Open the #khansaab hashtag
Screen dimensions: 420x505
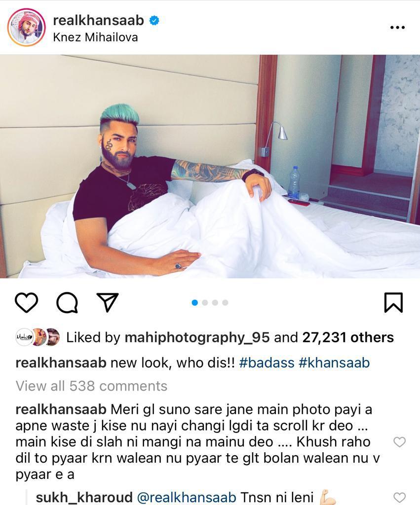334,363
